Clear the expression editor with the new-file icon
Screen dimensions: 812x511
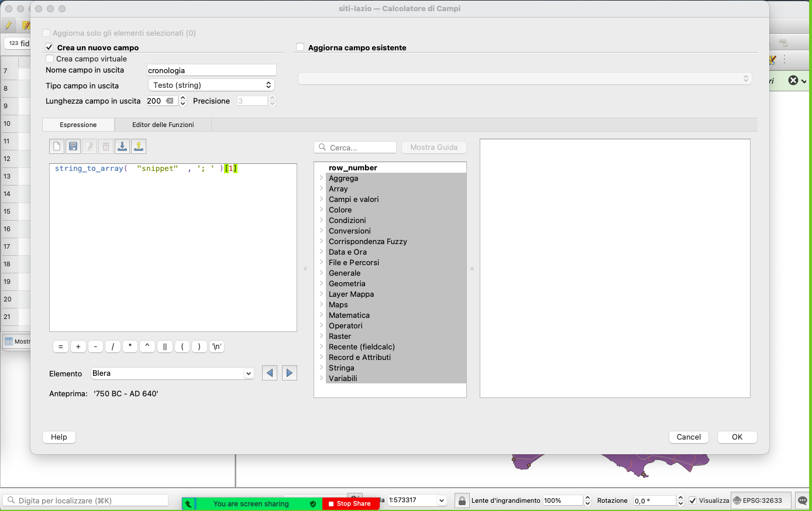coord(57,146)
